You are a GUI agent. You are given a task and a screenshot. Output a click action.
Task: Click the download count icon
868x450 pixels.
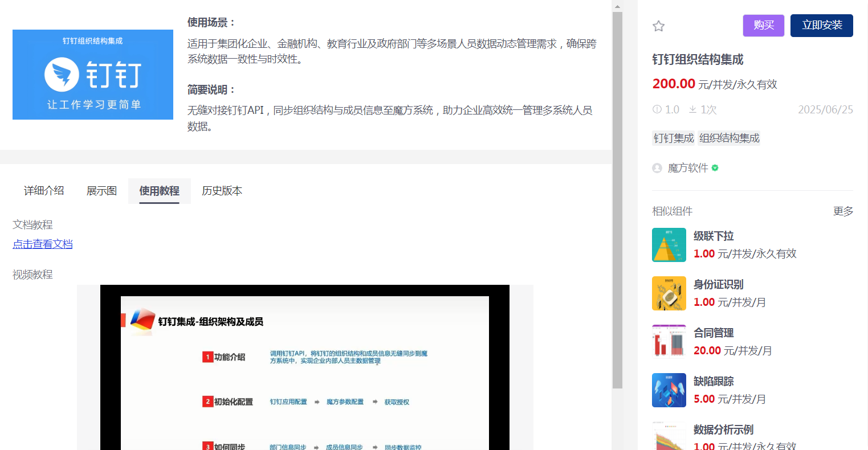(692, 109)
